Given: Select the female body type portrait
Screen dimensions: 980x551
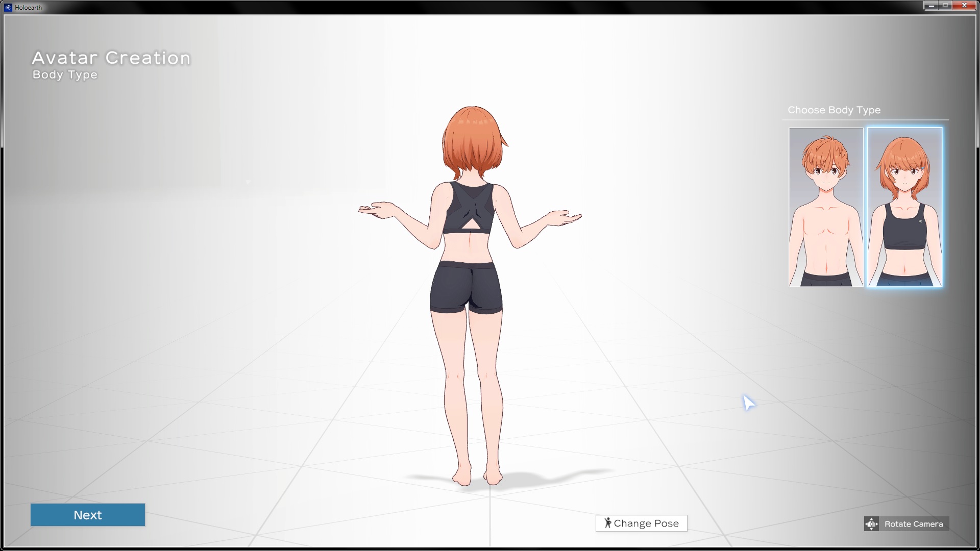Looking at the screenshot, I should (x=904, y=207).
